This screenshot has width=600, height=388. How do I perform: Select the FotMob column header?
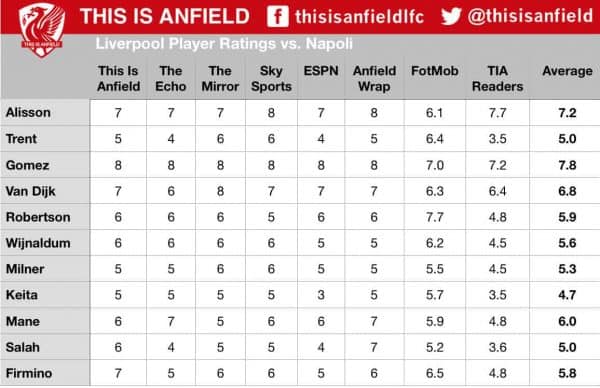click(435, 71)
